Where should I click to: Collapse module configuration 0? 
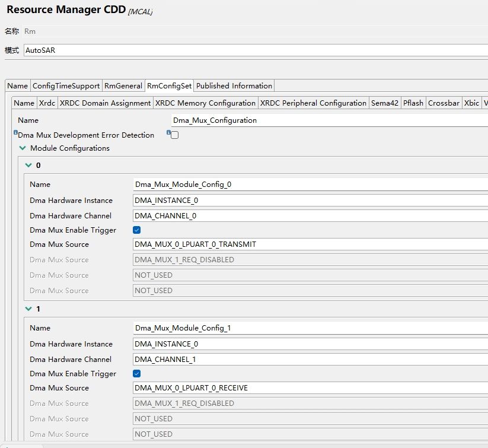point(28,166)
